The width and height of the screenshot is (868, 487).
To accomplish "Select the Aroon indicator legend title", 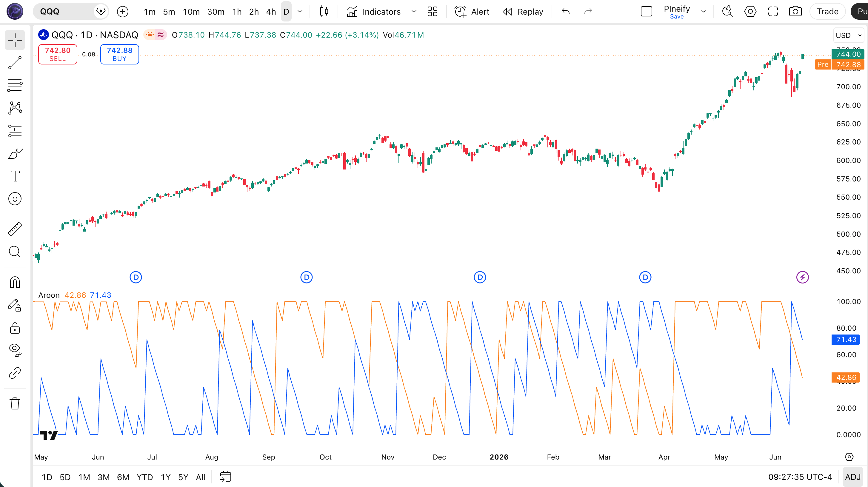I will coord(49,295).
